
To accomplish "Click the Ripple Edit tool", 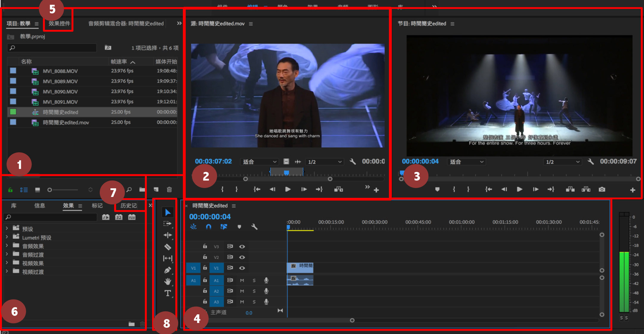I will click(x=168, y=235).
